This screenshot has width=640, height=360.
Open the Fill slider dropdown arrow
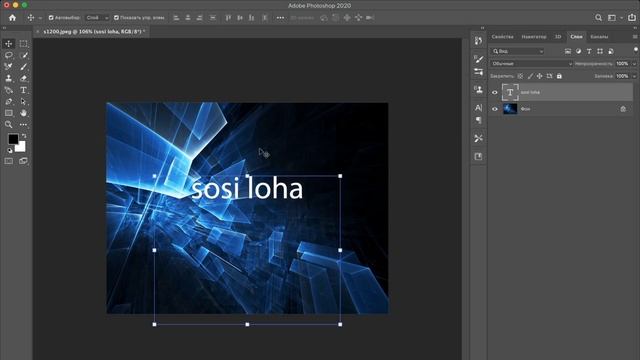click(x=634, y=76)
